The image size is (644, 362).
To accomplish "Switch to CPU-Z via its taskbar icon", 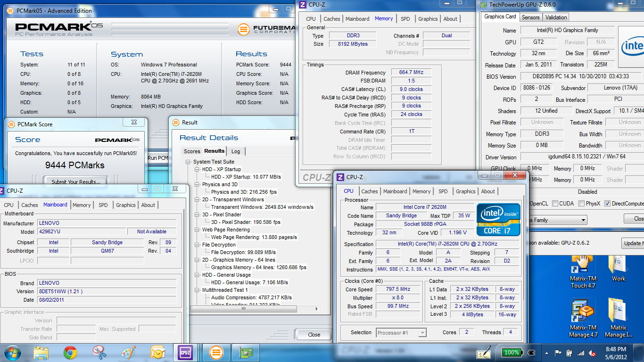I will pos(185,353).
